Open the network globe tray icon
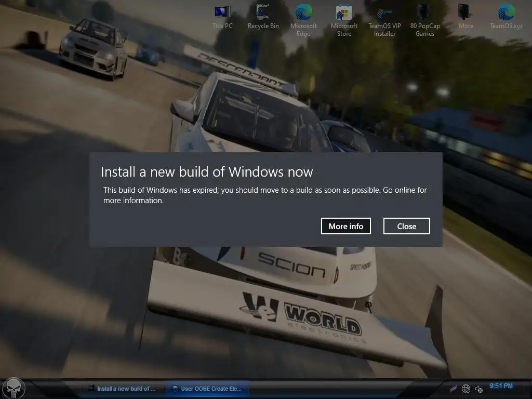Viewport: 532px width, 399px height. coord(466,389)
